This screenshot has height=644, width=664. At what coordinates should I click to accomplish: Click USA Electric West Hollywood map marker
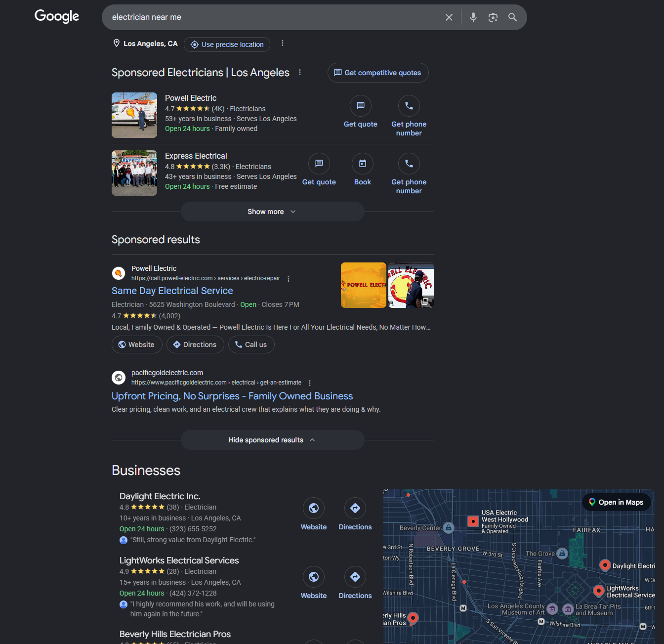pos(473,521)
